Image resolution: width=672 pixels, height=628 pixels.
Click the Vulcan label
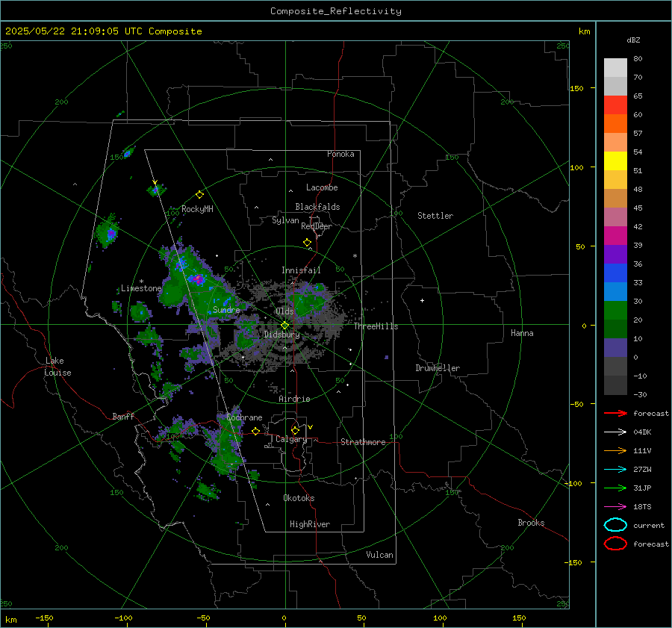(379, 555)
